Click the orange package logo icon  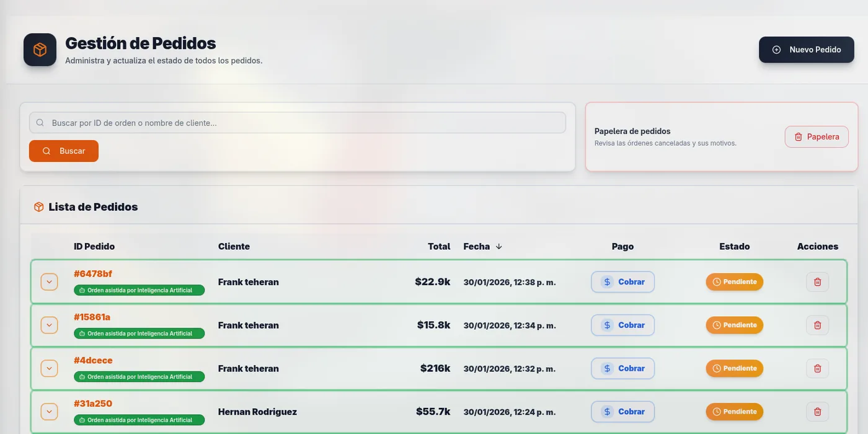coord(40,50)
